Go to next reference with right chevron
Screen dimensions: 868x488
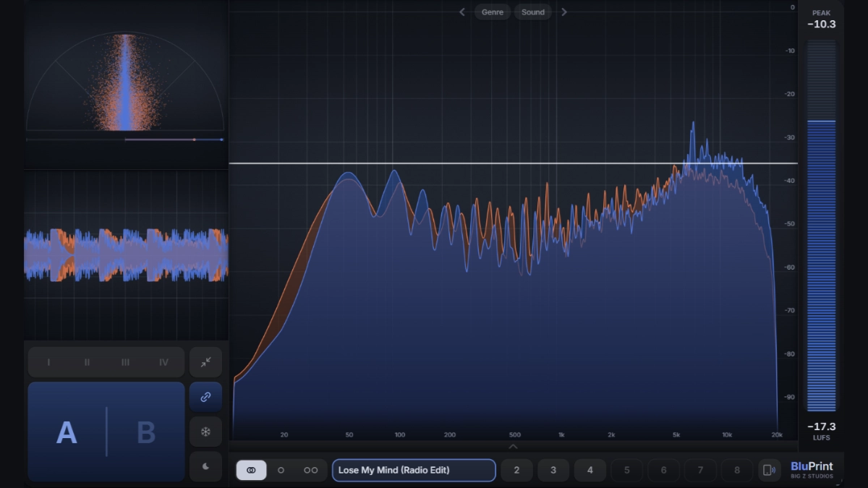click(x=564, y=12)
